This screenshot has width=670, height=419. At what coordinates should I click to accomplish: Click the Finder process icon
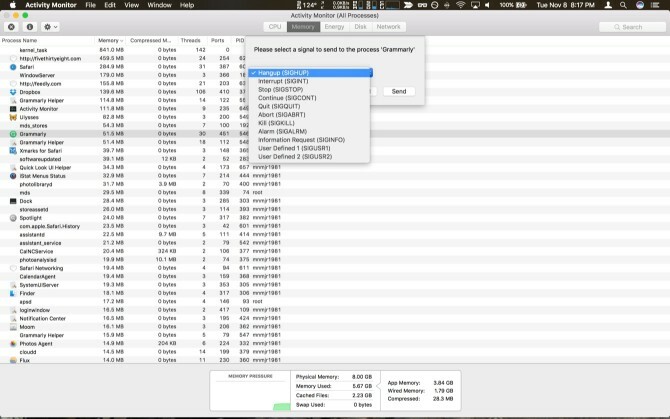tap(13, 293)
